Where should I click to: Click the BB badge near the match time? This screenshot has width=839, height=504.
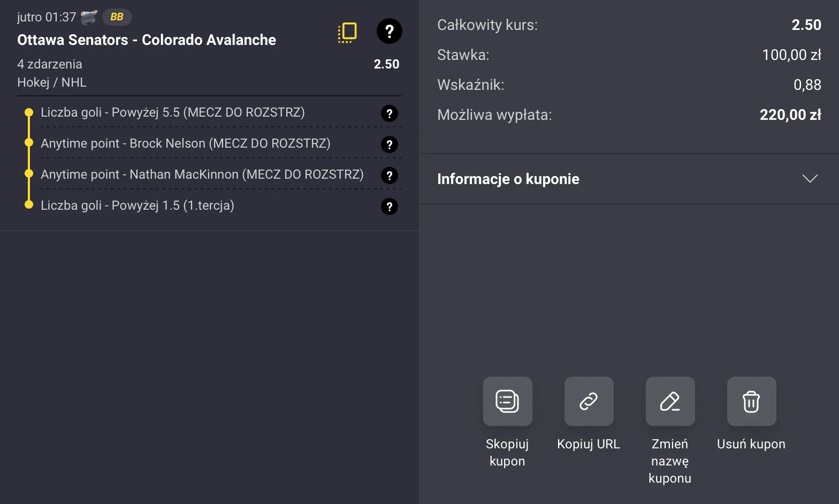tap(117, 17)
